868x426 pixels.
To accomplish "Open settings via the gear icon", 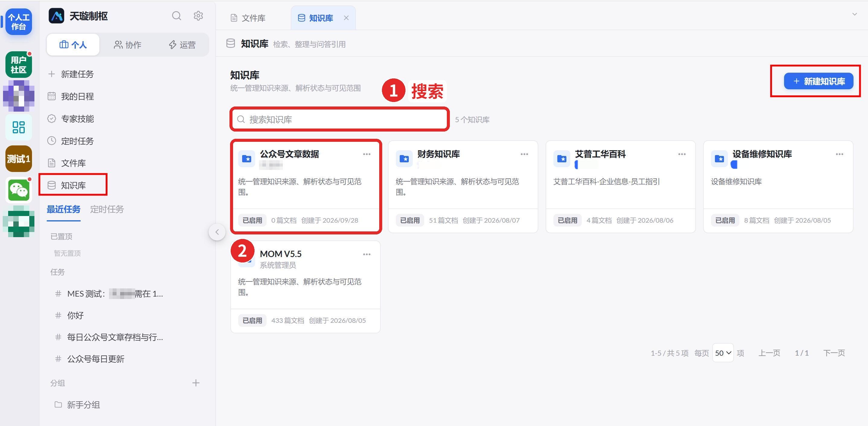I will click(x=198, y=16).
